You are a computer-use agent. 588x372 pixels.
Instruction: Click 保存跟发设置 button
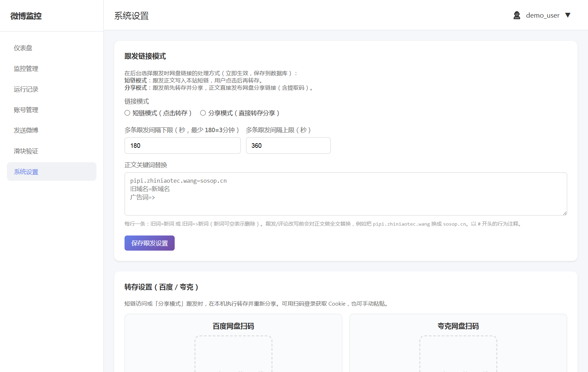tap(149, 243)
